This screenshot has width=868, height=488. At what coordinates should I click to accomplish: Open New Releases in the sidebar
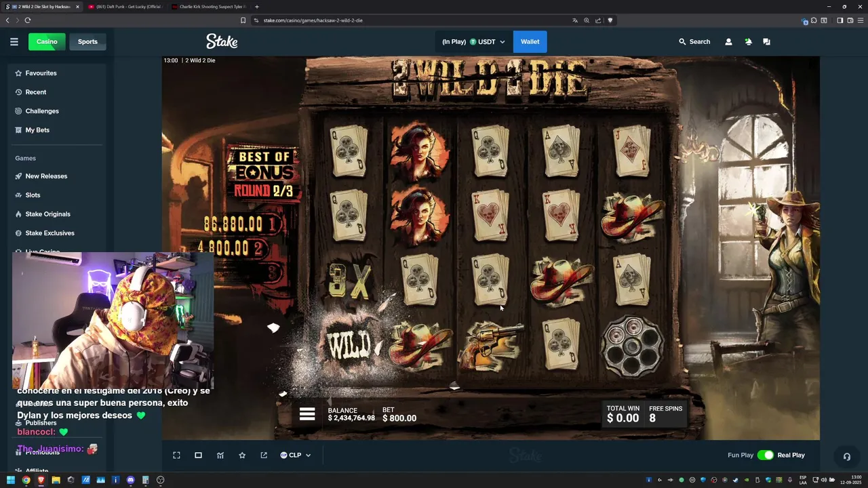pos(46,176)
